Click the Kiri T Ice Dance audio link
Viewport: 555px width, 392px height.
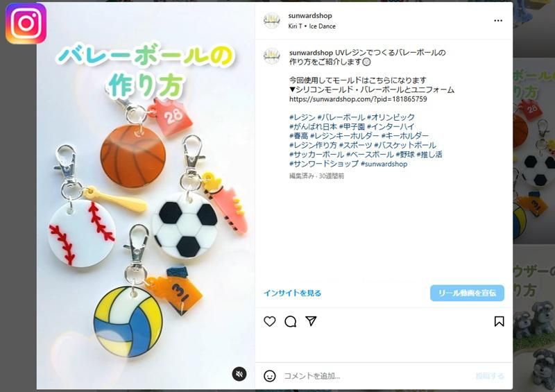tap(311, 26)
